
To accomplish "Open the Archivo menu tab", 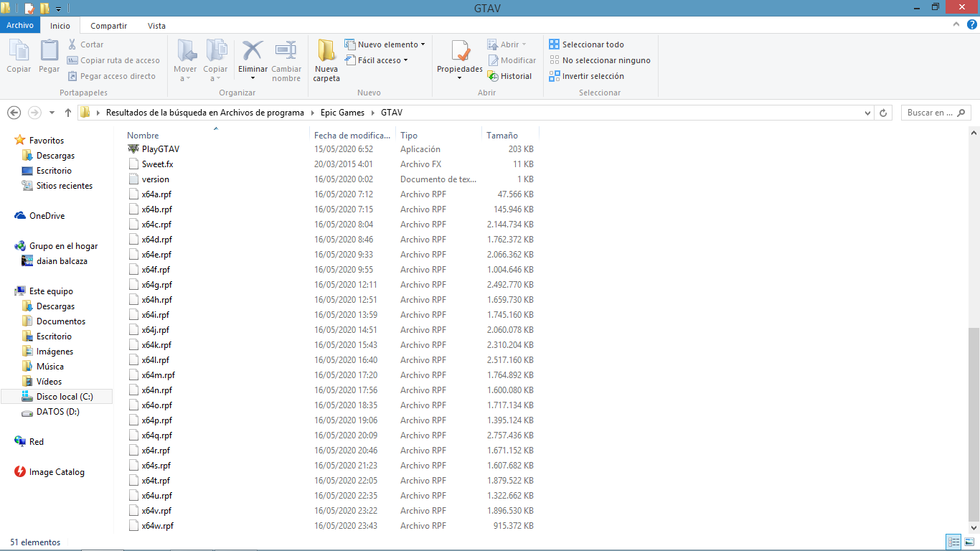I will coord(20,25).
